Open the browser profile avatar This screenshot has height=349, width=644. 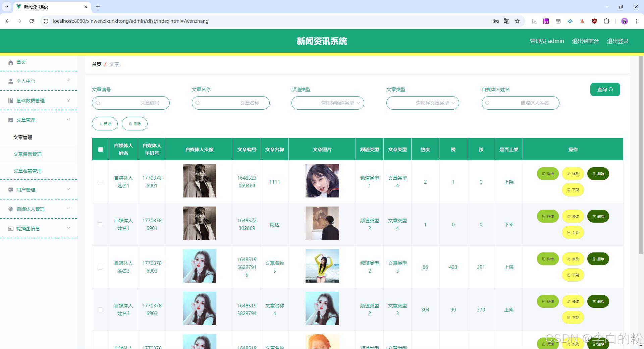(625, 21)
